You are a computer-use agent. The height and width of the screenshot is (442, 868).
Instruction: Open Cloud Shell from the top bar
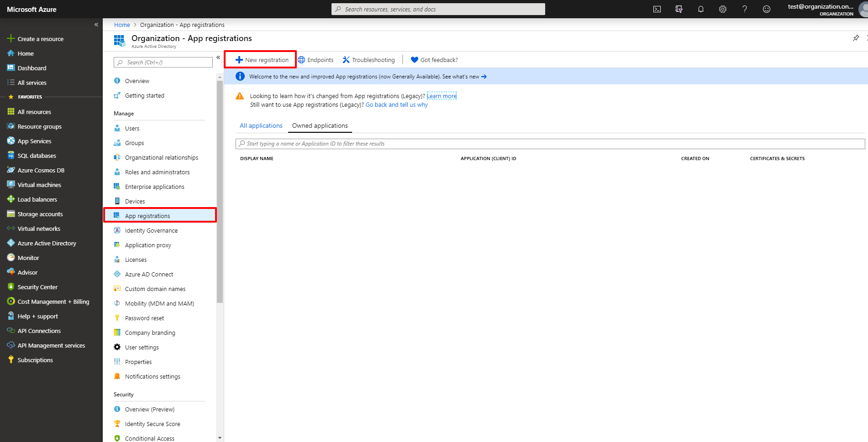coord(657,9)
